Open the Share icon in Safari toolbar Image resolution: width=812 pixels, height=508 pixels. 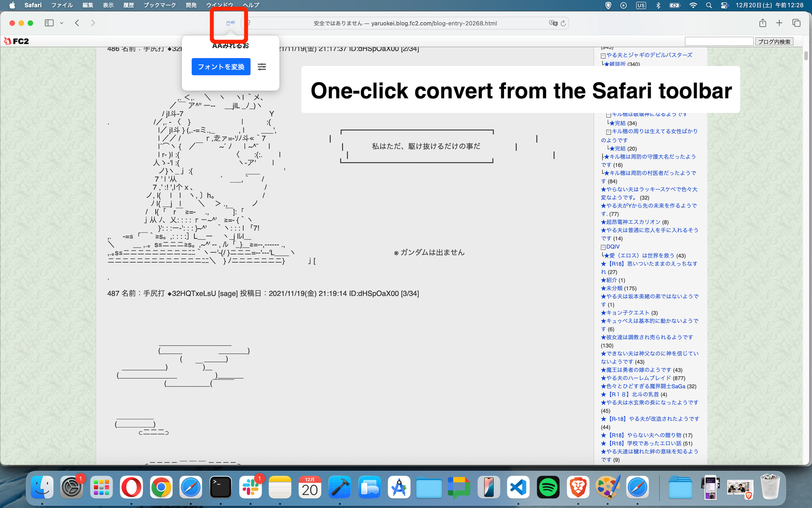click(763, 23)
